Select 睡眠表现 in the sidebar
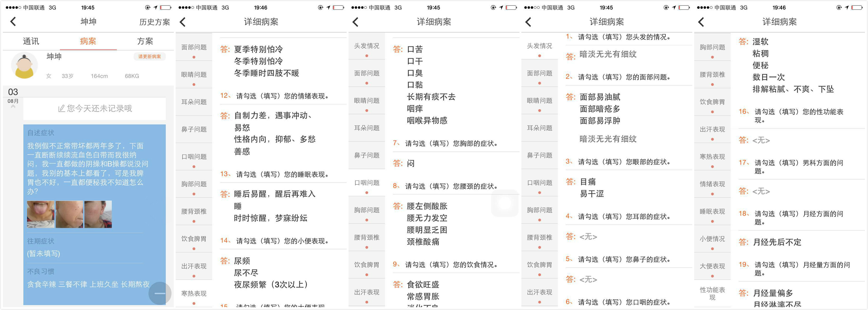The height and width of the screenshot is (310, 868). 712,212
